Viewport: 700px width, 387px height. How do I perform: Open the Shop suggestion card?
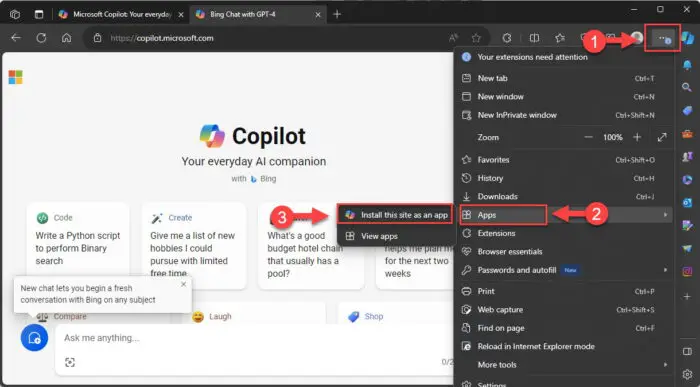pyautogui.click(x=395, y=313)
